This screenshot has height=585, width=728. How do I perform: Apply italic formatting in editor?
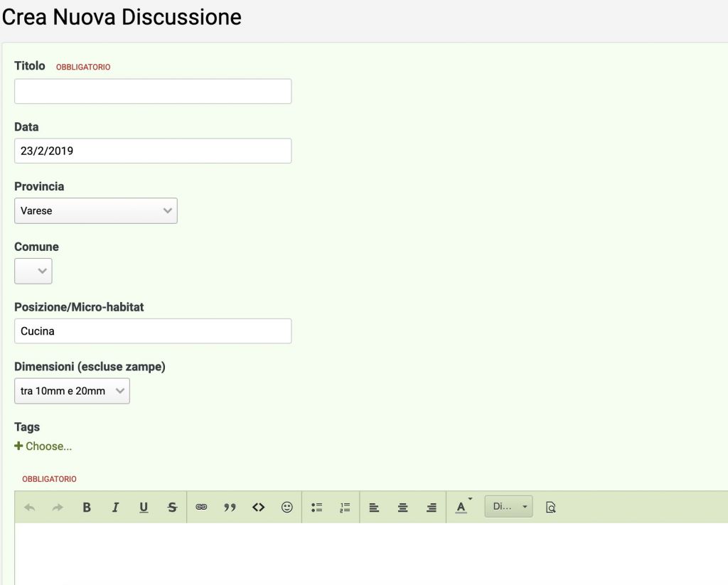click(x=115, y=508)
